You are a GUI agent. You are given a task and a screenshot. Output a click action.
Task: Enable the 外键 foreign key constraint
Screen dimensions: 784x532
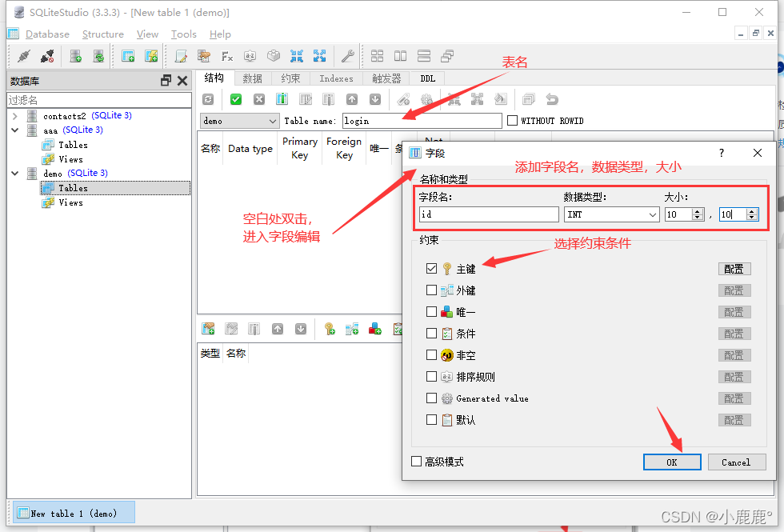432,290
